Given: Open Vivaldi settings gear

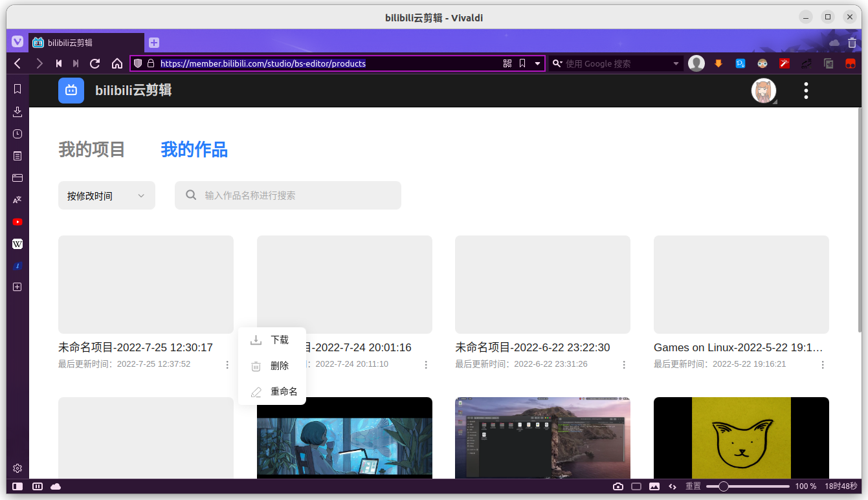Looking at the screenshot, I should (17, 468).
